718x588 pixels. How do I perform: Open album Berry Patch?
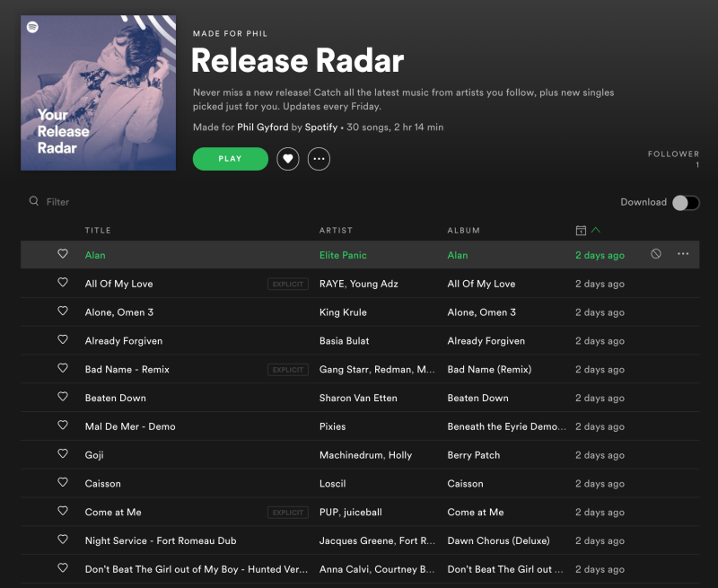474,455
